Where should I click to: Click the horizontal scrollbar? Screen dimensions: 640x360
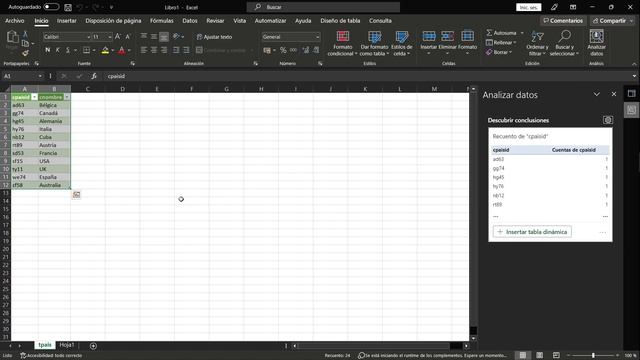(x=373, y=346)
